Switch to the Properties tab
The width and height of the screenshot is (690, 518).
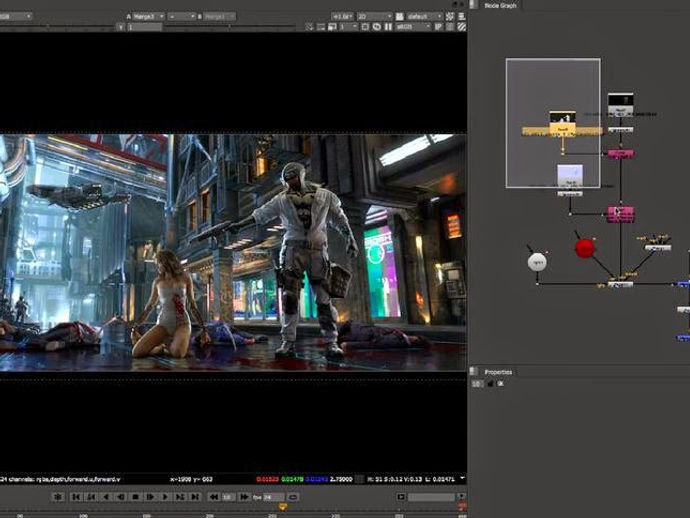click(498, 372)
